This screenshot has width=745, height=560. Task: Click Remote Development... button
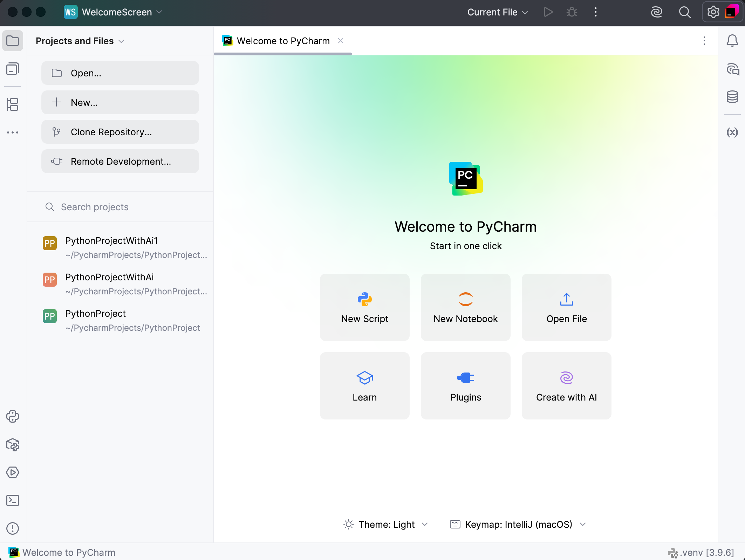[120, 161]
